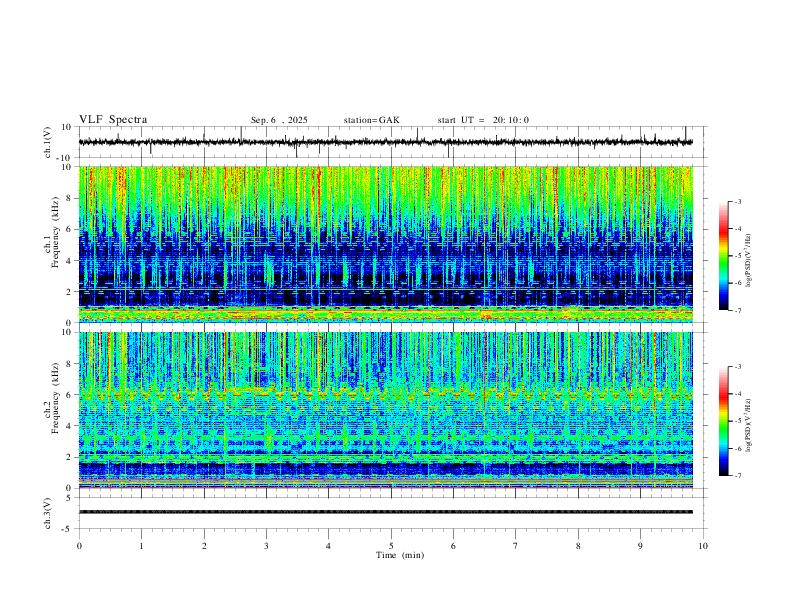Viewport: 792px width, 612px height.
Task: Click the "ch.2 Frequency (kHz)" axis label
Action: [x=52, y=398]
